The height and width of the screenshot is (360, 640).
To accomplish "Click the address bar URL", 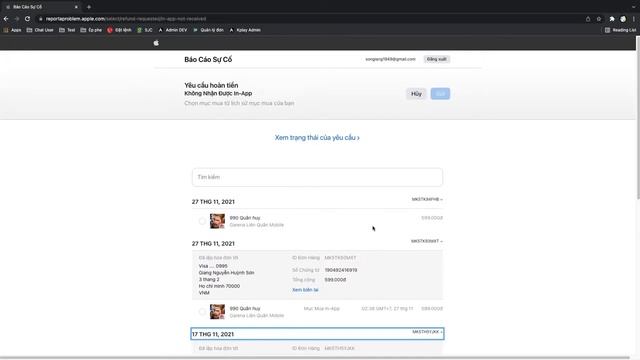I will click(126, 19).
